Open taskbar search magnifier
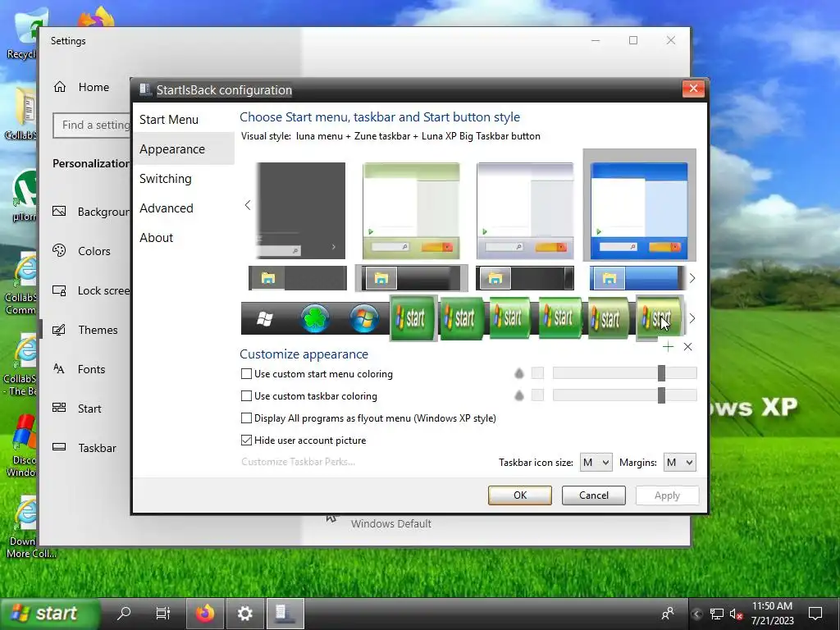This screenshot has height=630, width=840. pos(124,613)
